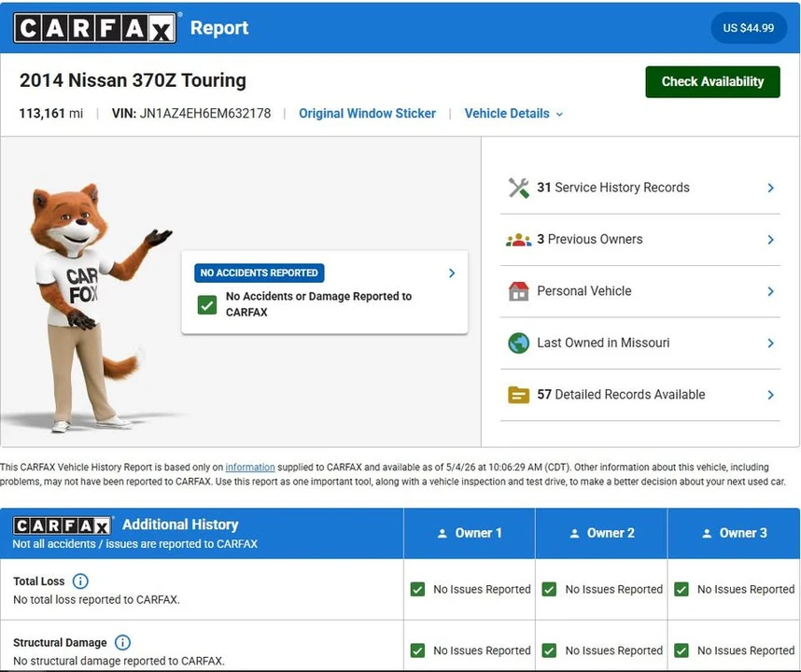This screenshot has width=801, height=672.
Task: Click the NO ACCIDENTS REPORTED badge
Action: point(259,273)
